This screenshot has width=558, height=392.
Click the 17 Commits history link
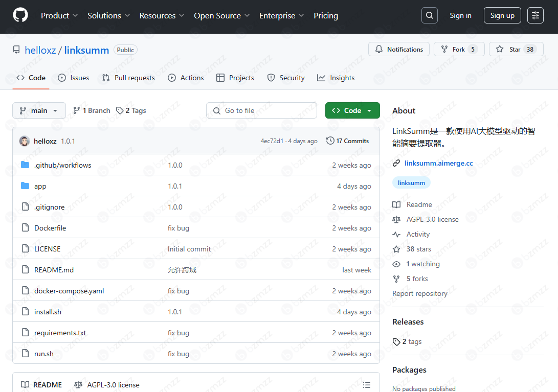(x=348, y=141)
